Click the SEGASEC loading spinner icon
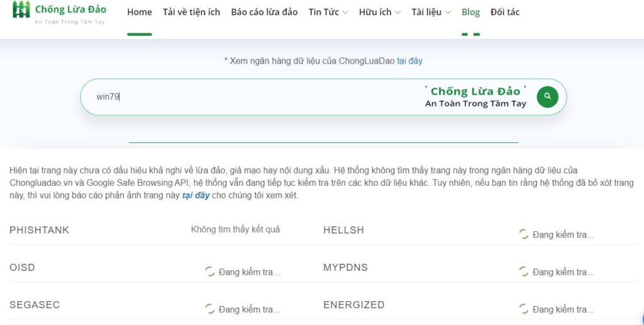The width and height of the screenshot is (644, 325). click(210, 309)
